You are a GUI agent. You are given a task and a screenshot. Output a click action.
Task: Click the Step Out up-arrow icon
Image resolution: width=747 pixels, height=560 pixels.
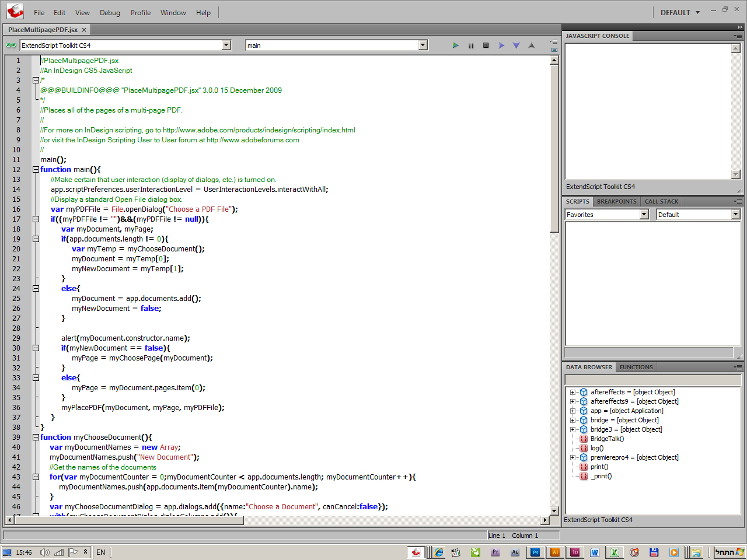[531, 45]
